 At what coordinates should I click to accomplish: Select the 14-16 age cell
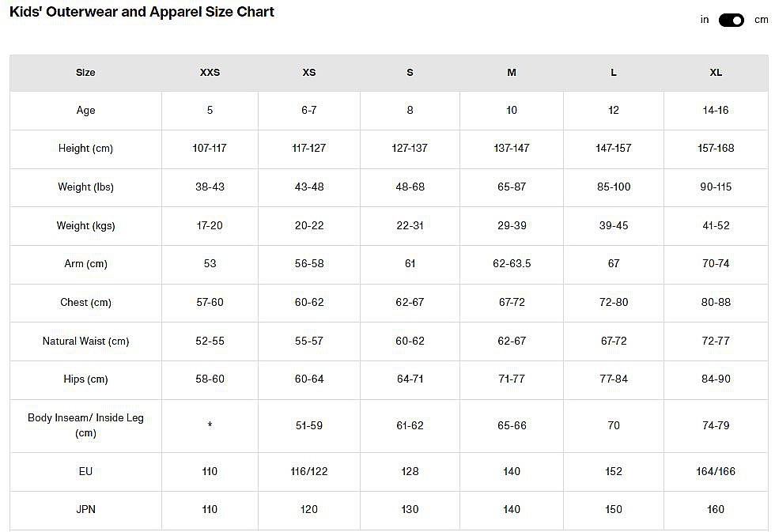716,111
